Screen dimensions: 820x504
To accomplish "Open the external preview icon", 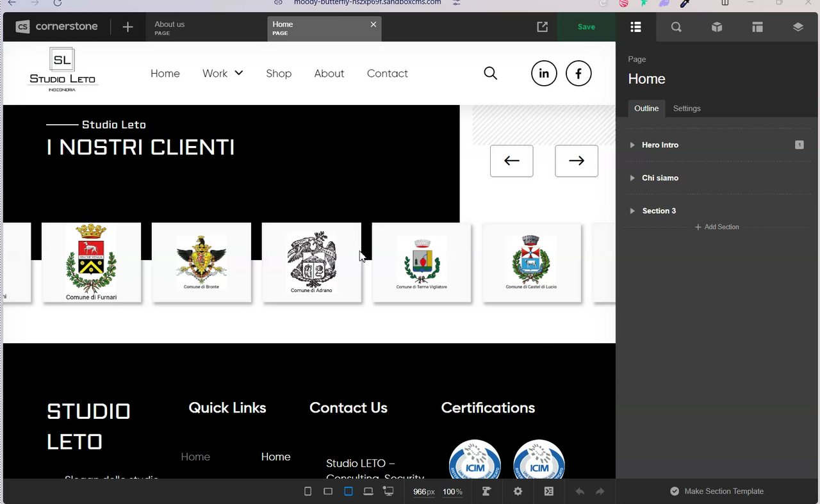I will click(542, 27).
